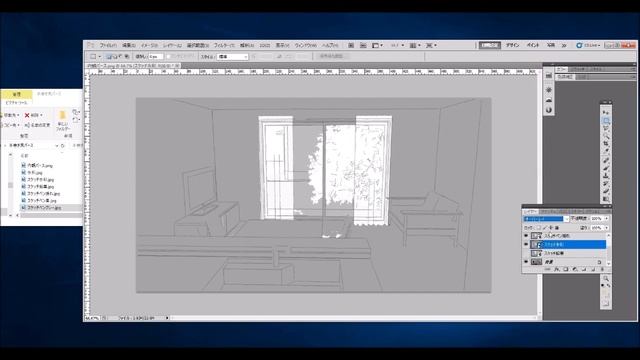
Task: Open the layer fill slider arrow
Action: (607, 228)
